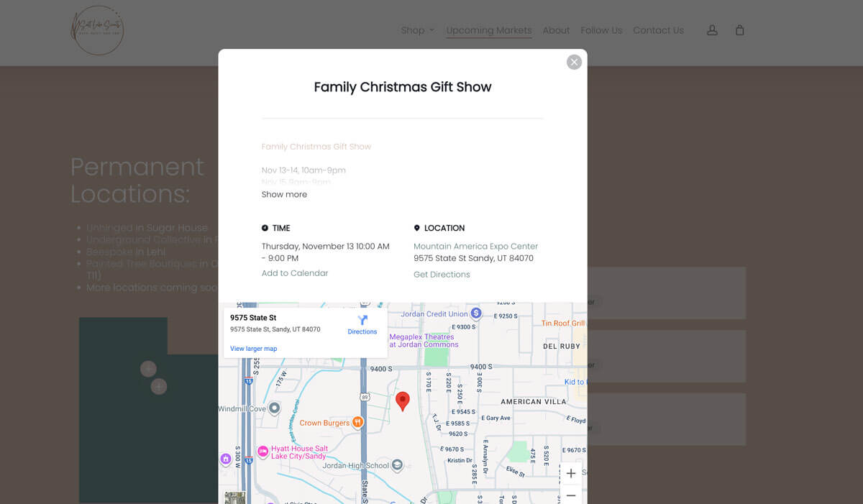Viewport: 863px width, 504px height.
Task: Click the Get Directions link
Action: click(442, 275)
